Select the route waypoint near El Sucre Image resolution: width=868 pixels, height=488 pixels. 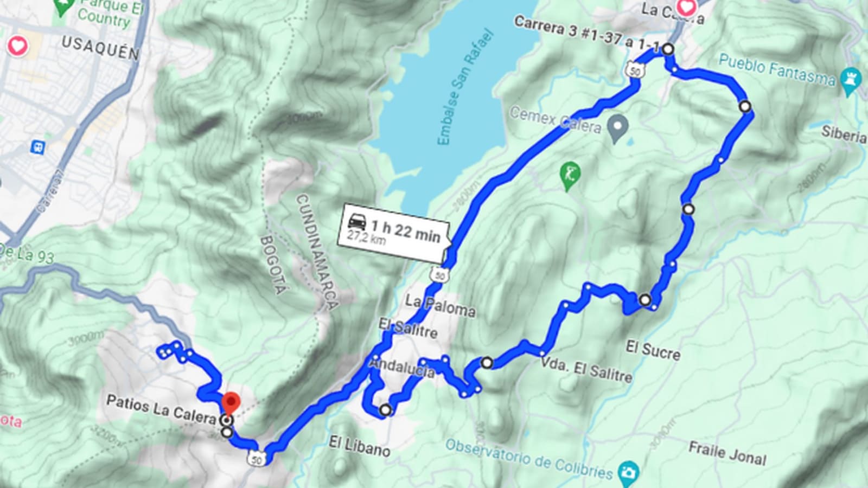coord(644,300)
